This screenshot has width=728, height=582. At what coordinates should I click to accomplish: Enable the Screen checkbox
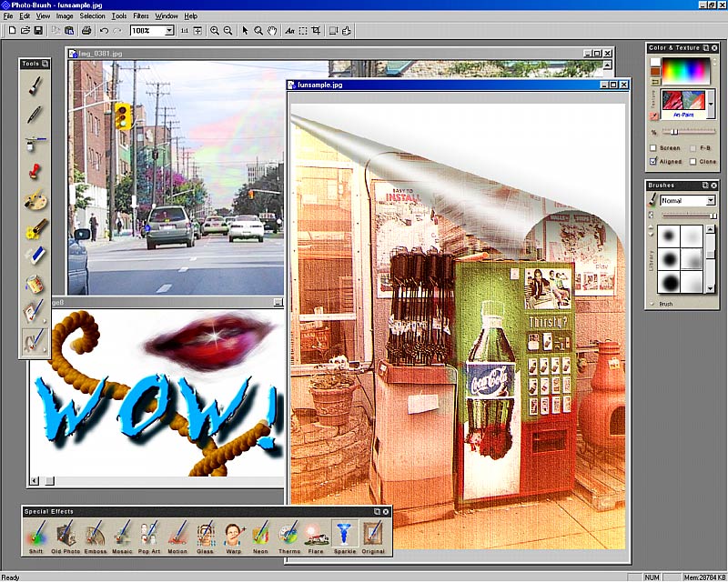653,147
